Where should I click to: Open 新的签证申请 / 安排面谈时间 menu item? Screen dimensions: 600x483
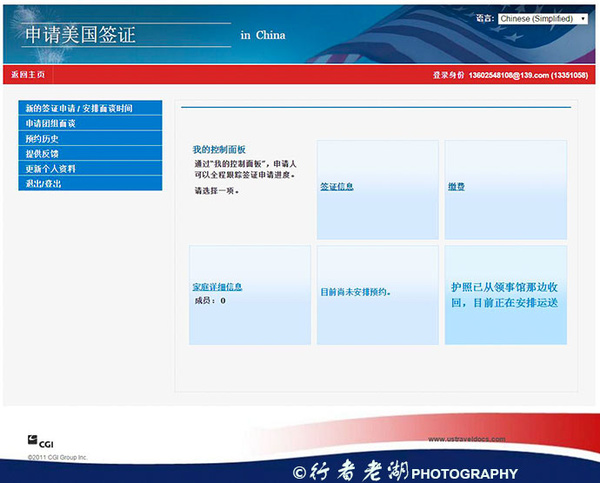click(x=90, y=108)
